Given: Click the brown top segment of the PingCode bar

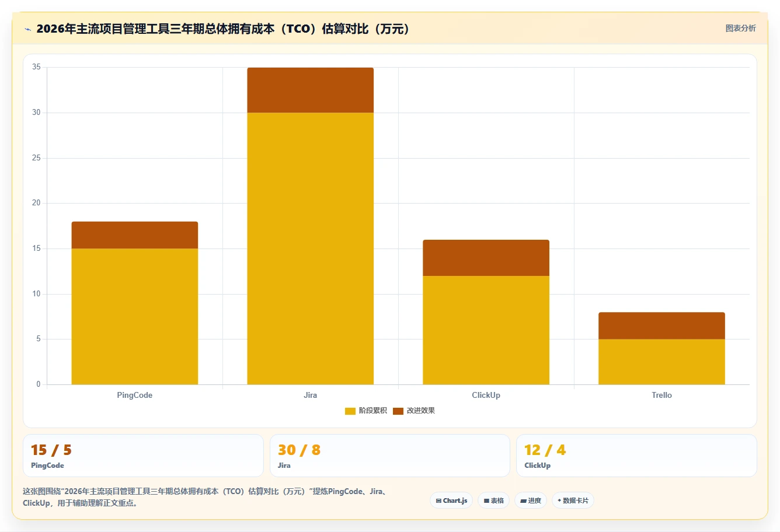Looking at the screenshot, I should click(135, 235).
